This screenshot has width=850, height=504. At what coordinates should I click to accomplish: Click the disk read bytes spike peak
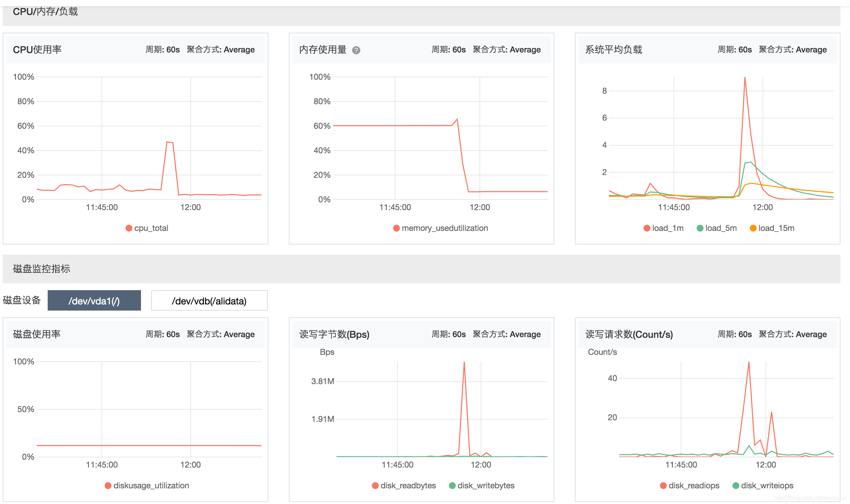(x=464, y=362)
